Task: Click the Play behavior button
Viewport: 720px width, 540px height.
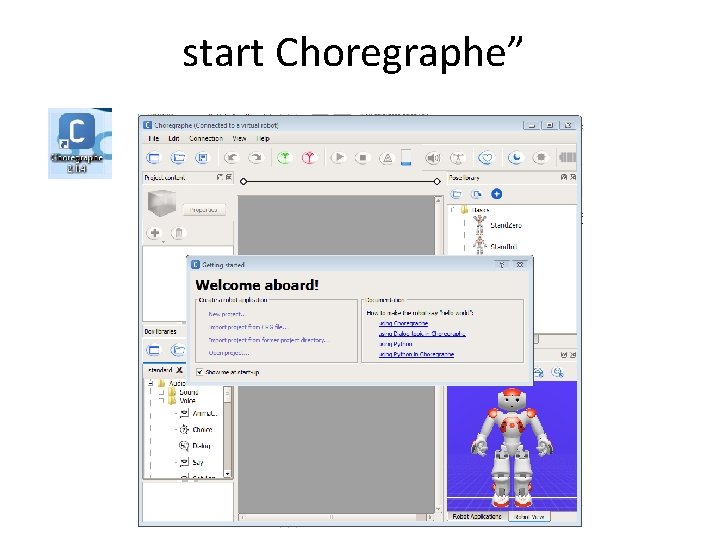Action: point(339,158)
